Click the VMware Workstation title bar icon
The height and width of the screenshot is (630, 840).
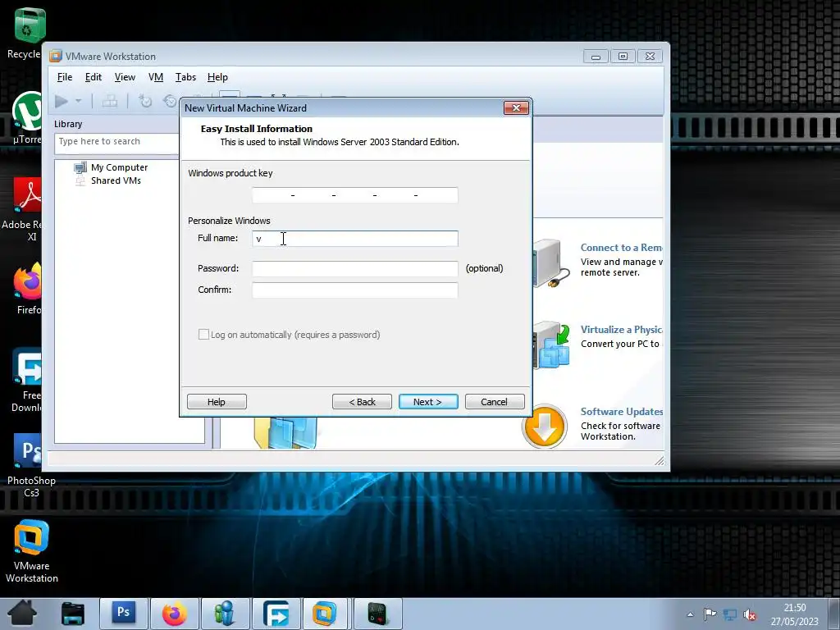click(x=56, y=57)
